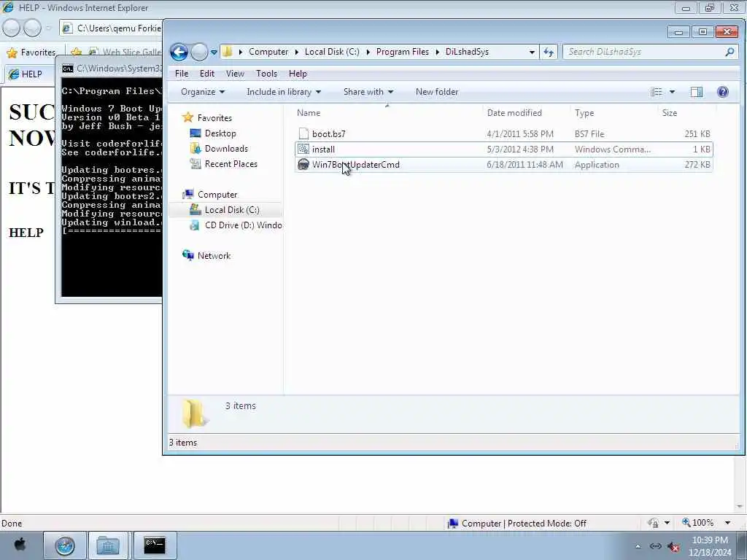747x560 pixels.
Task: Click the folder icon in address bar
Action: [x=228, y=52]
